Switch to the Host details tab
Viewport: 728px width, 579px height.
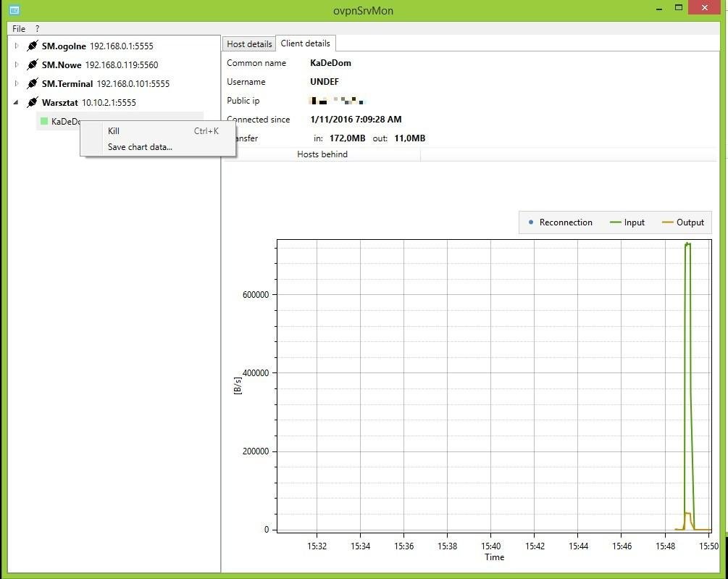(x=249, y=43)
